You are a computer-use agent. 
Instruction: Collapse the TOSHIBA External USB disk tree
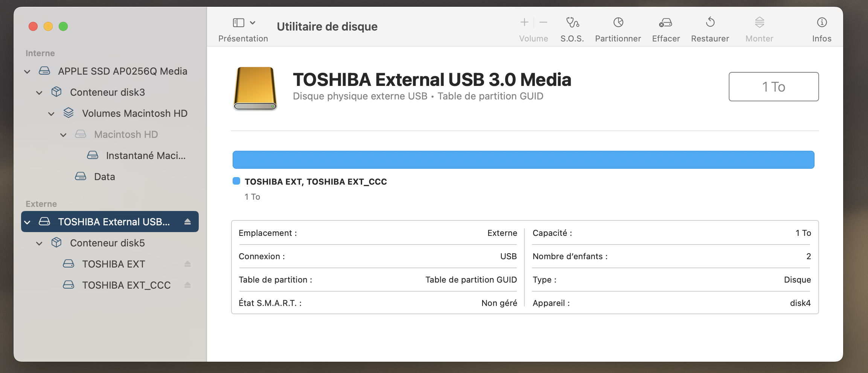tap(27, 222)
